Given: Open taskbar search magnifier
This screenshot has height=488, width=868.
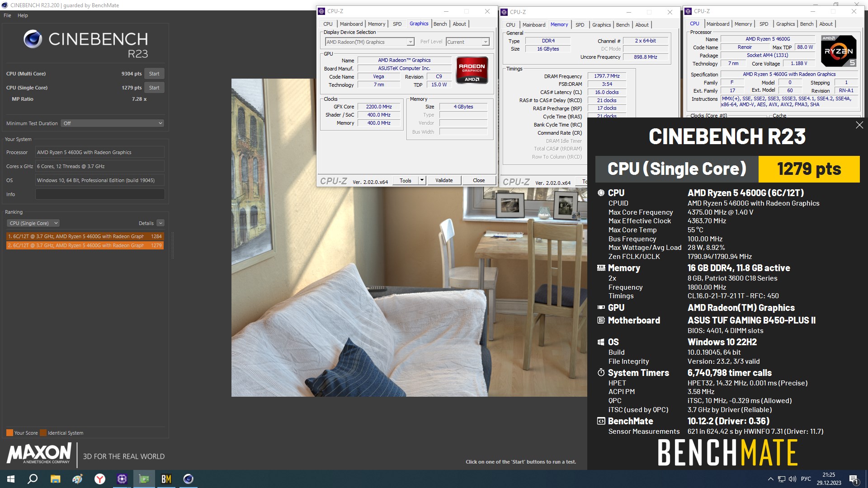Looking at the screenshot, I should (x=33, y=479).
